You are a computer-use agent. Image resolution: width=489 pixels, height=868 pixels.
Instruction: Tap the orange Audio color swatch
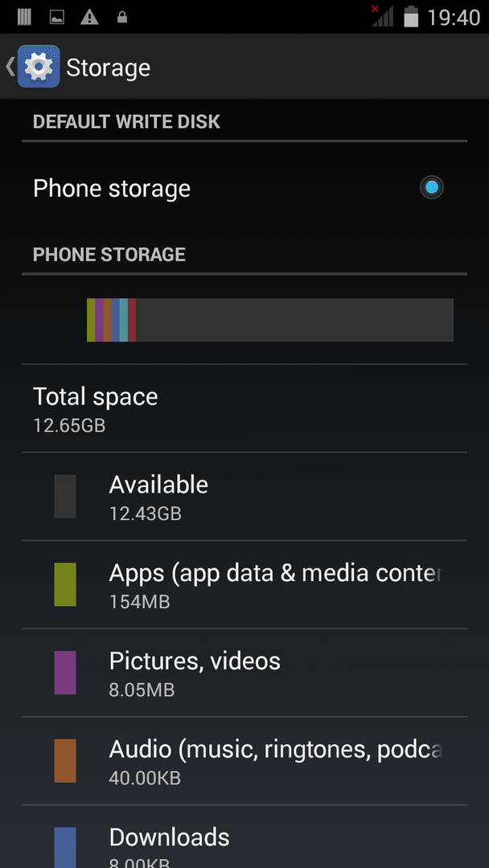pos(65,760)
